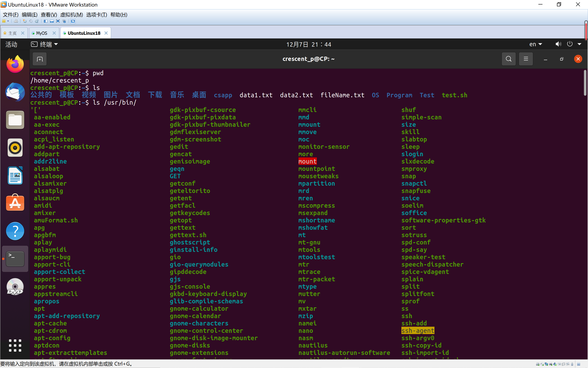The height and width of the screenshot is (368, 588).
Task: Click the 'csapp' directory name
Action: (223, 95)
